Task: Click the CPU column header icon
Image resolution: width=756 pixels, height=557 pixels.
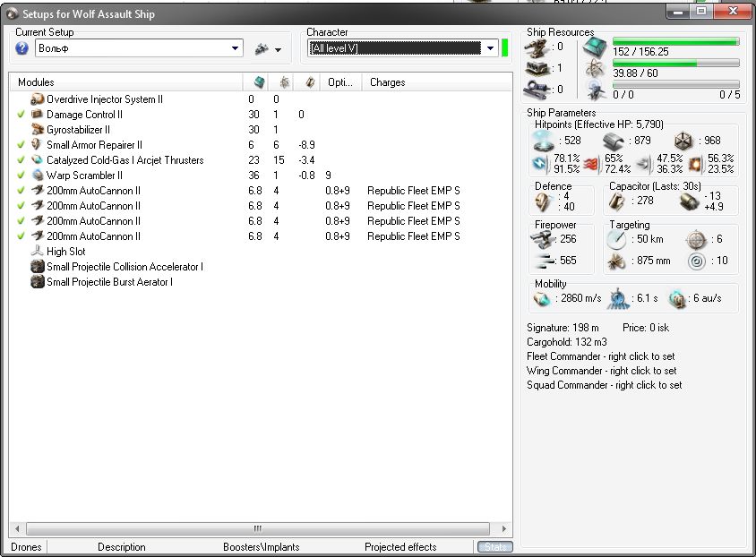Action: [x=260, y=82]
